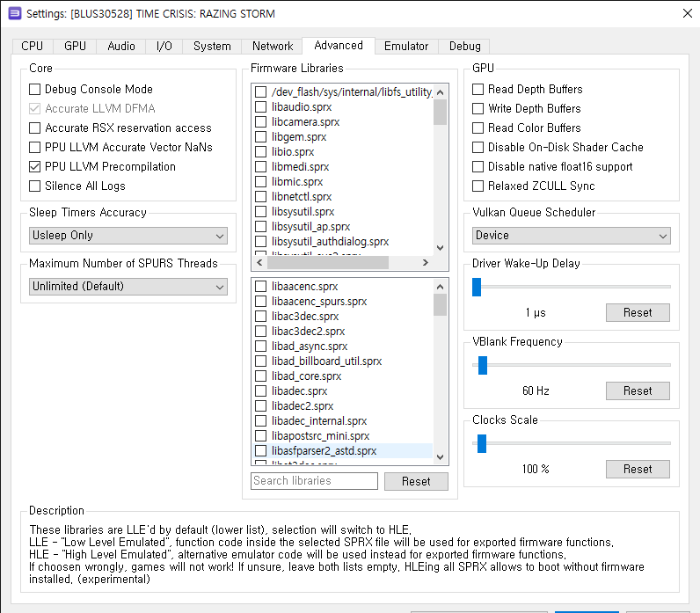Open Vulkan Queue Scheduler dropdown
Screen dimensions: 700x613
(572, 236)
